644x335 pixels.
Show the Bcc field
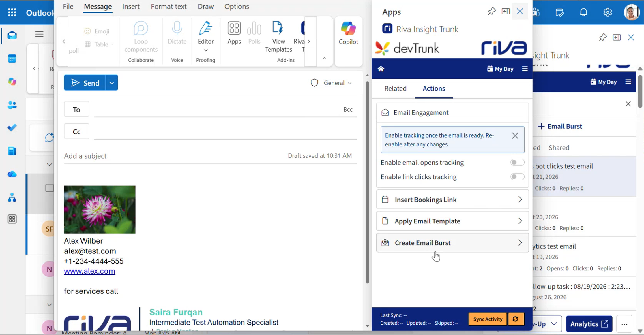point(348,109)
